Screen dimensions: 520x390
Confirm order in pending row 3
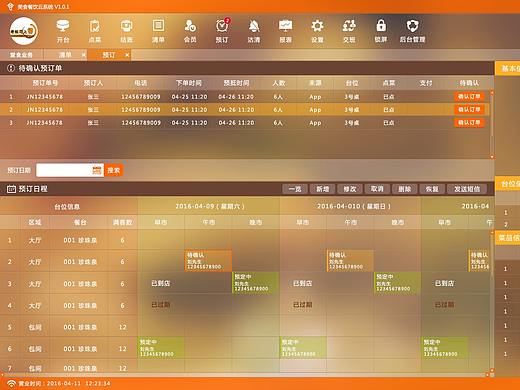point(469,122)
